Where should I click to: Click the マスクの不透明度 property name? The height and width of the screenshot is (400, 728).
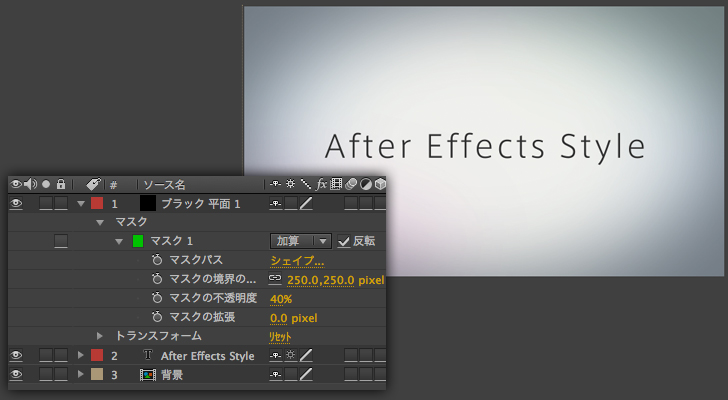(213, 298)
